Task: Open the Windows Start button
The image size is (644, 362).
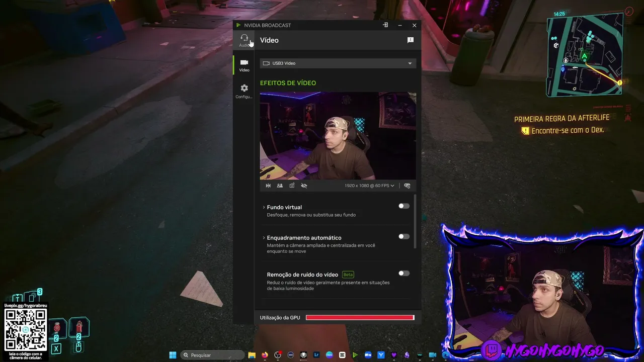Action: (173, 355)
